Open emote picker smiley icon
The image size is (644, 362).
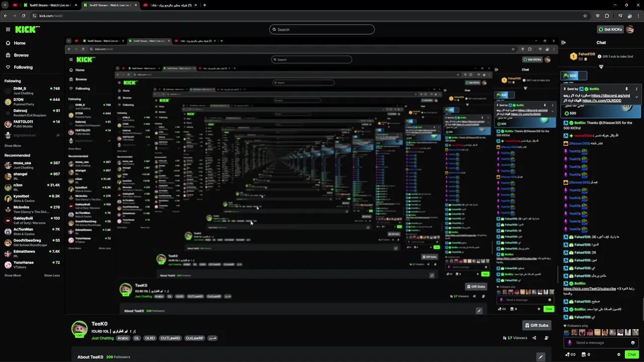point(633,342)
